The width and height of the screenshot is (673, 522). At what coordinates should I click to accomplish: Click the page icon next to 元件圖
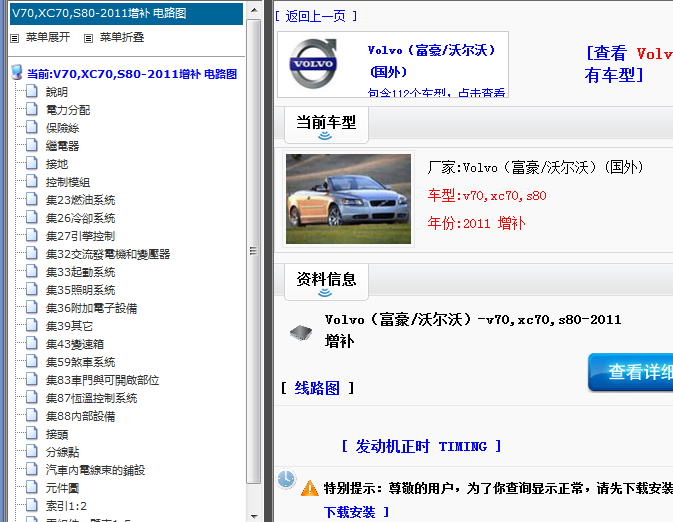pyautogui.click(x=32, y=488)
